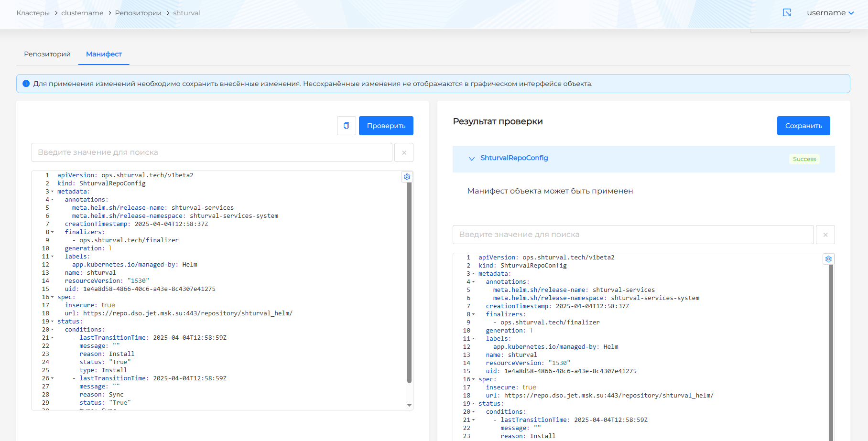
Task: Click the expand window icon near username
Action: (x=787, y=13)
